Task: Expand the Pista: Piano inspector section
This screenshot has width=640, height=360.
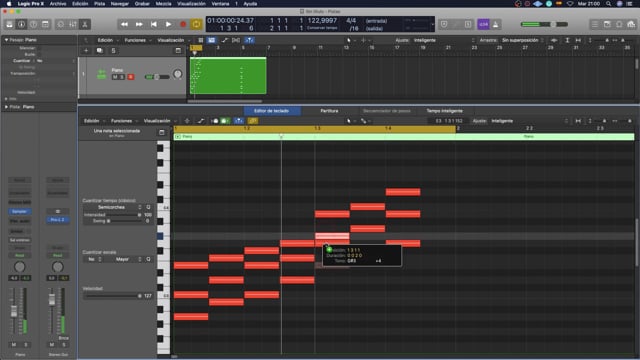Action: tap(6, 107)
